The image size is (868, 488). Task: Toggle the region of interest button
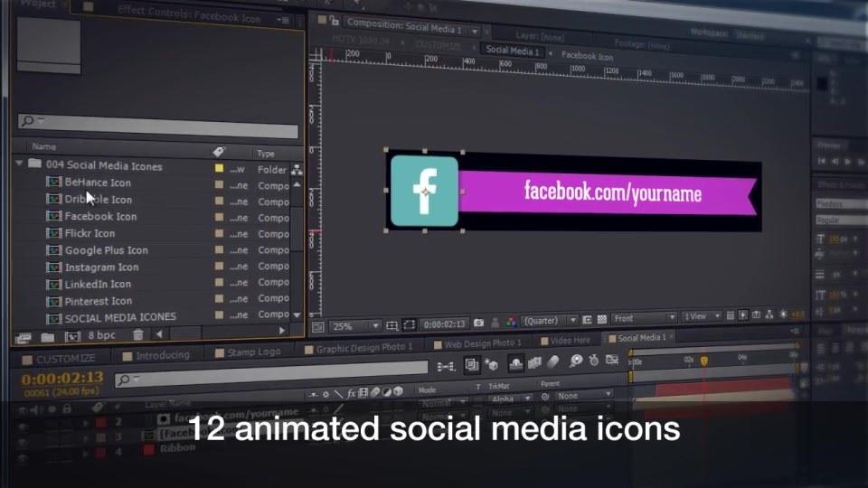click(x=588, y=319)
